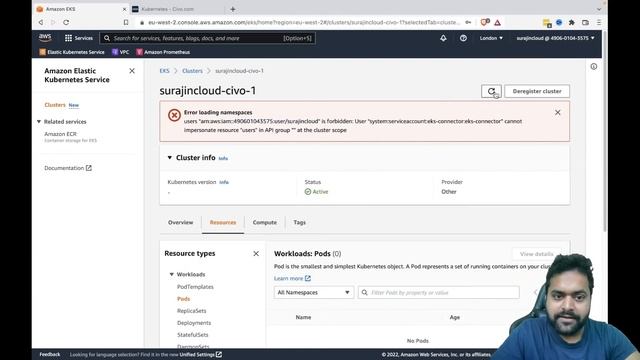
Task: Bookmark this page icon in address bar
Action: (x=126, y=22)
